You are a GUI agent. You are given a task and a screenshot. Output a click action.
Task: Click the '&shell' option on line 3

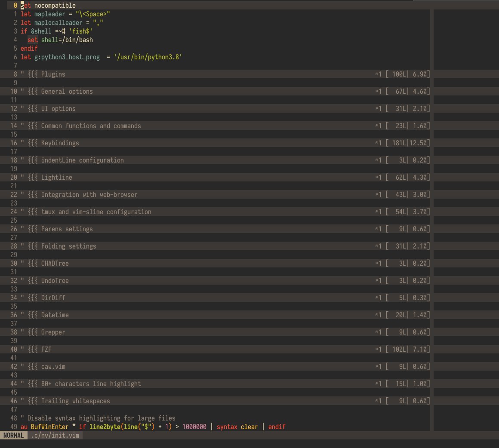coord(41,31)
